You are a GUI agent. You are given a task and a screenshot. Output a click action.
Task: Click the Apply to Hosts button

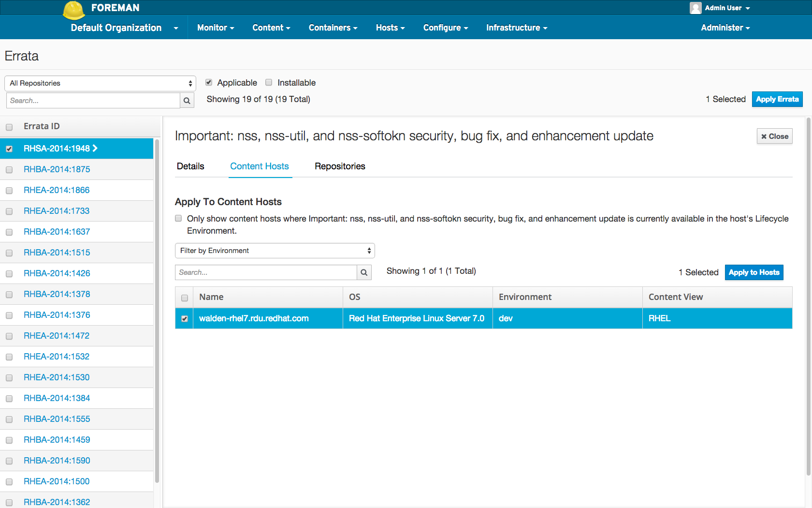(754, 272)
